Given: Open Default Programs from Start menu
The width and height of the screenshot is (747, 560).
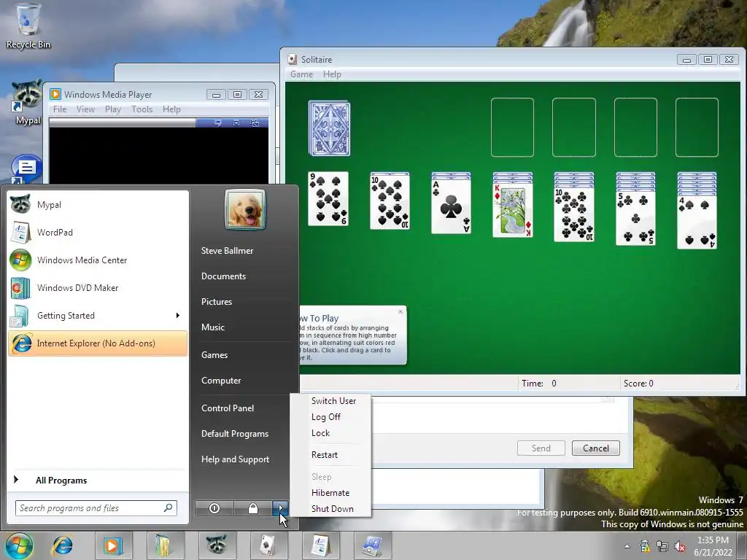Looking at the screenshot, I should pyautogui.click(x=235, y=434).
